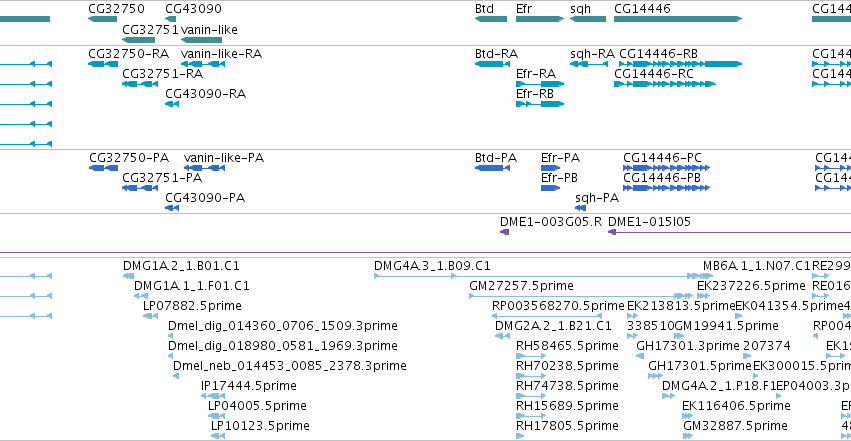Image resolution: width=851 pixels, height=441 pixels.
Task: Select the CG32751-RA transcript glyph
Action: tap(140, 84)
